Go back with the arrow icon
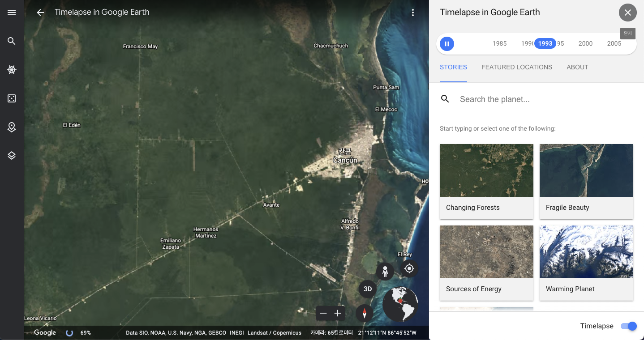Image resolution: width=644 pixels, height=340 pixels. pyautogui.click(x=40, y=13)
